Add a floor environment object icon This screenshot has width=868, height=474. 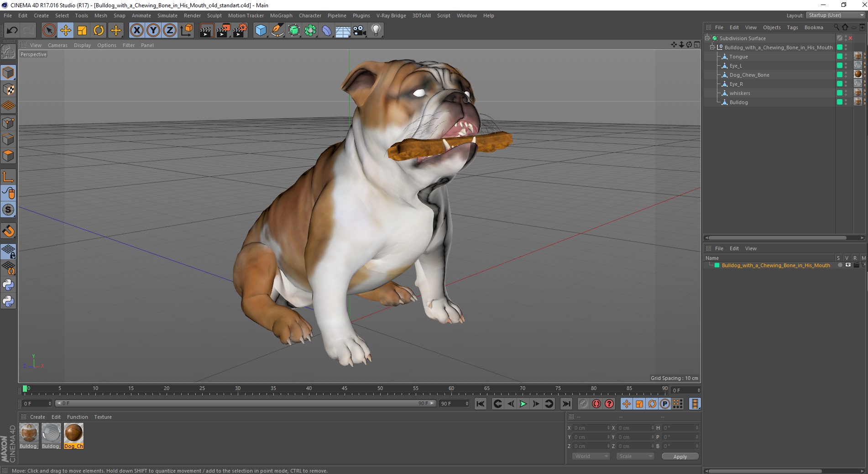(x=343, y=31)
